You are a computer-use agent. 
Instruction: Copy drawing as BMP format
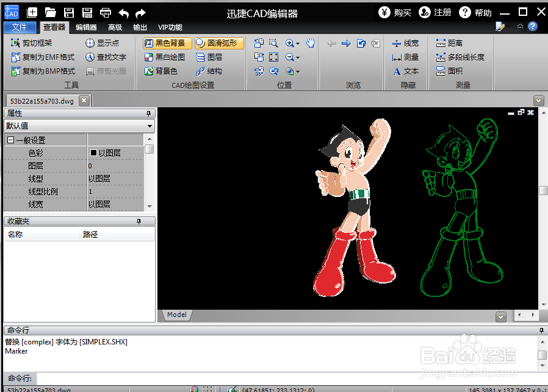43,71
